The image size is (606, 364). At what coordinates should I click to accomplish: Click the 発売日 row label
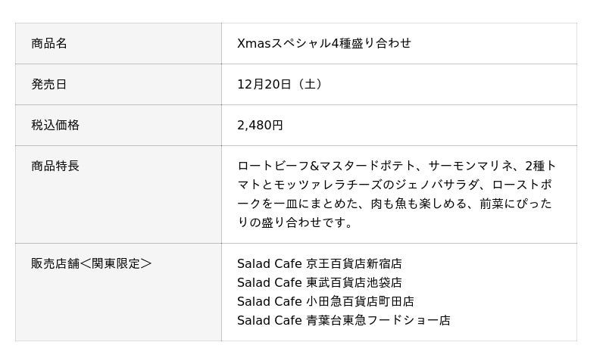49,85
